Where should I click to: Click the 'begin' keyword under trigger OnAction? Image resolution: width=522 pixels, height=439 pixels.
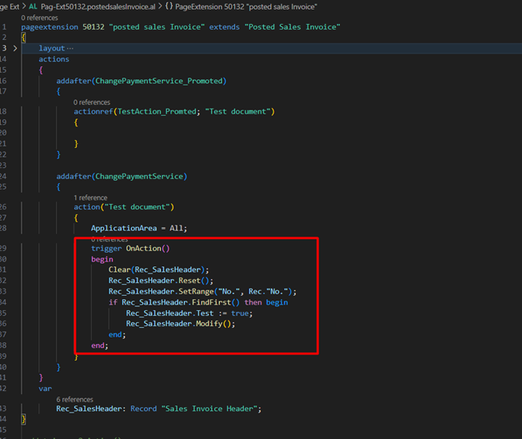pyautogui.click(x=102, y=259)
